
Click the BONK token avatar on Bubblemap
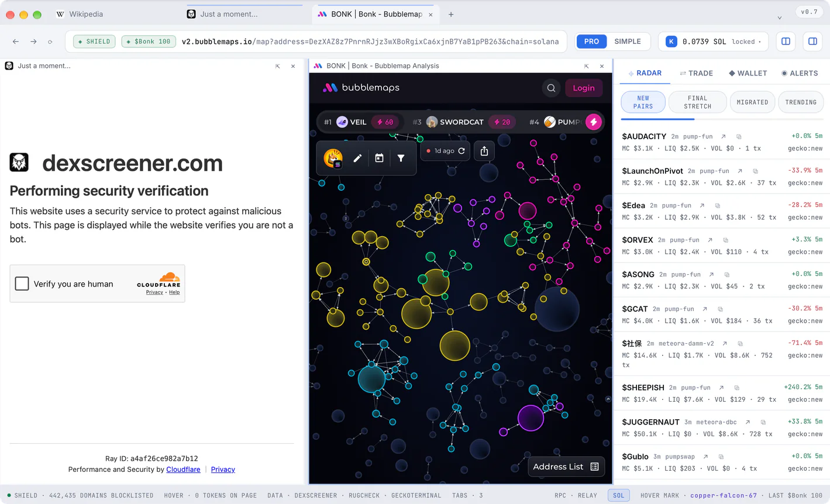pyautogui.click(x=333, y=158)
